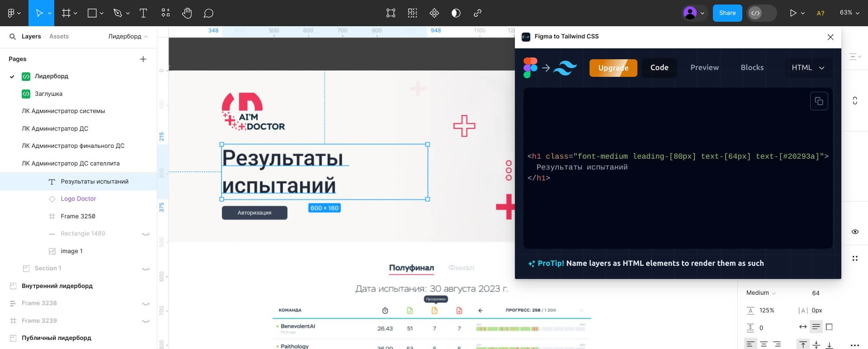
Task: Select the Text tool
Action: (x=143, y=13)
